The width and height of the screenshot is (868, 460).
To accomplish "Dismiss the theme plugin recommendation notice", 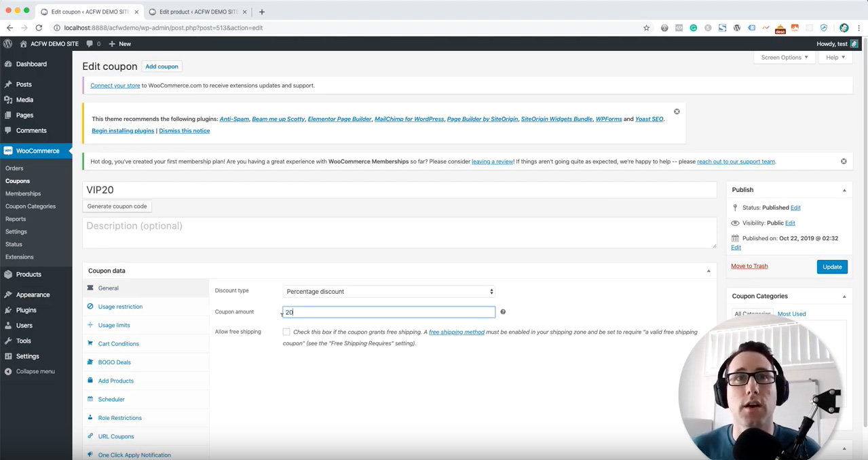I will (x=677, y=111).
